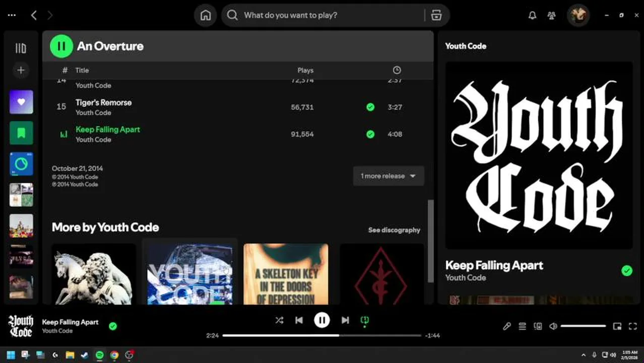The image size is (644, 363).
Task: Open Youth Code title in right panel
Action: 466,46
